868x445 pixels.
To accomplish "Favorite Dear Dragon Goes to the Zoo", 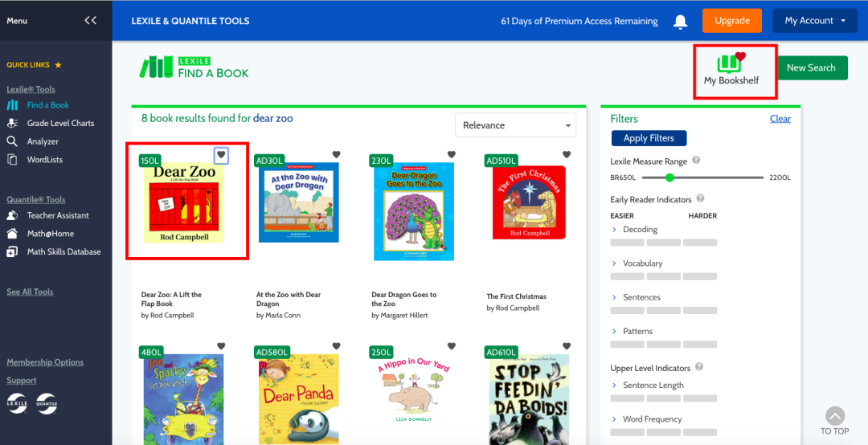I will click(451, 154).
